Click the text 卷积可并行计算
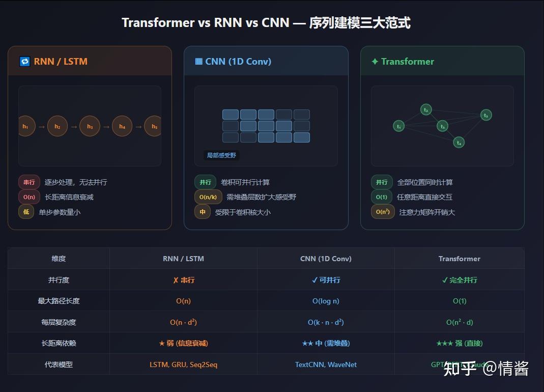 [245, 182]
